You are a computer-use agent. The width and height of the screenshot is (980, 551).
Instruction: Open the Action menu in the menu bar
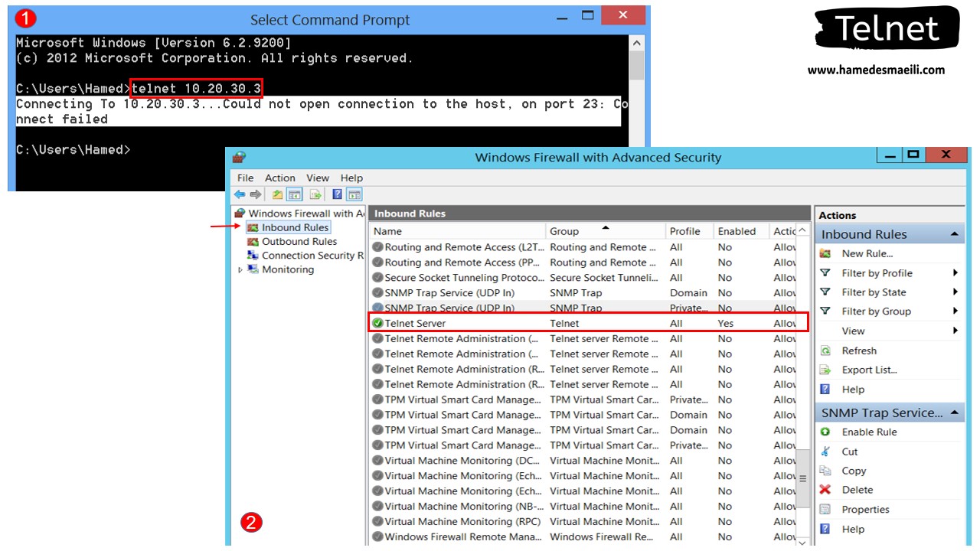tap(279, 178)
